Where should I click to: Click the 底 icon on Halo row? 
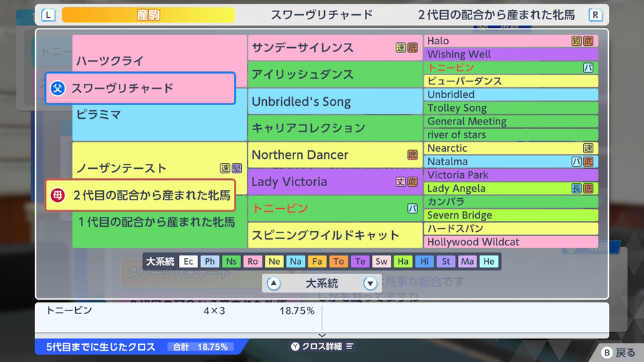pyautogui.click(x=588, y=41)
